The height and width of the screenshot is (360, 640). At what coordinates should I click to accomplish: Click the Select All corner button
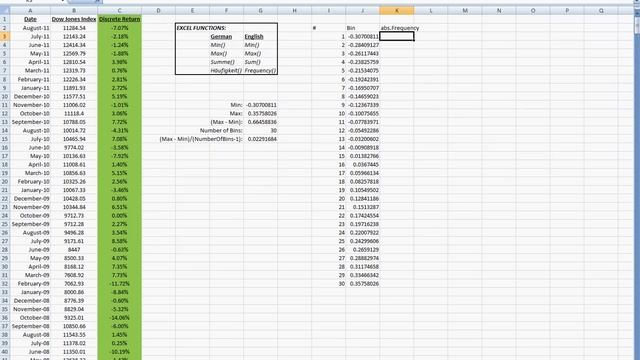[x=5, y=11]
